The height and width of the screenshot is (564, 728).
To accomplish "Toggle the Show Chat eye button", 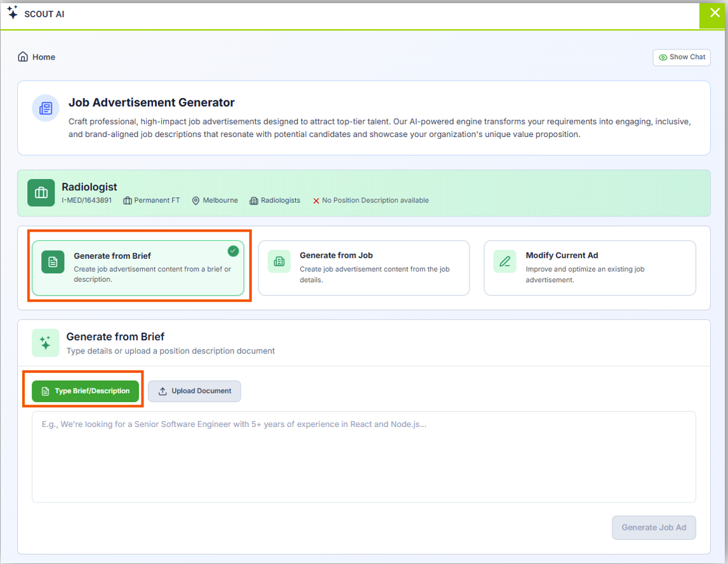I will (x=682, y=57).
